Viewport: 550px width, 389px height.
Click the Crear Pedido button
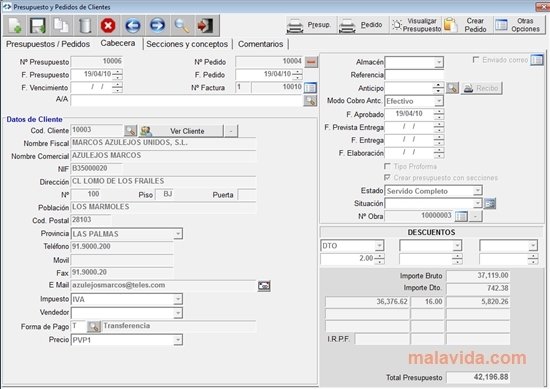click(468, 25)
